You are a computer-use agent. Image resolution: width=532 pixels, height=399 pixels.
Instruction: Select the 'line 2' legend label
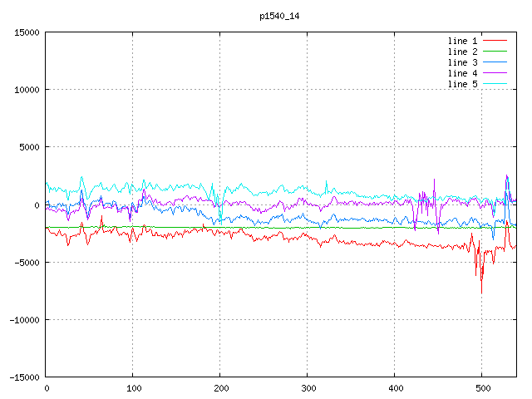[x=462, y=52]
